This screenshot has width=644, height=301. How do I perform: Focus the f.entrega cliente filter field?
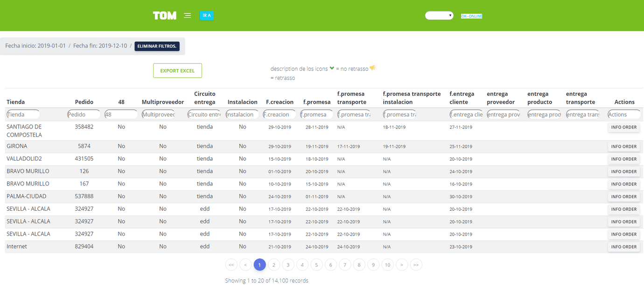pyautogui.click(x=466, y=115)
